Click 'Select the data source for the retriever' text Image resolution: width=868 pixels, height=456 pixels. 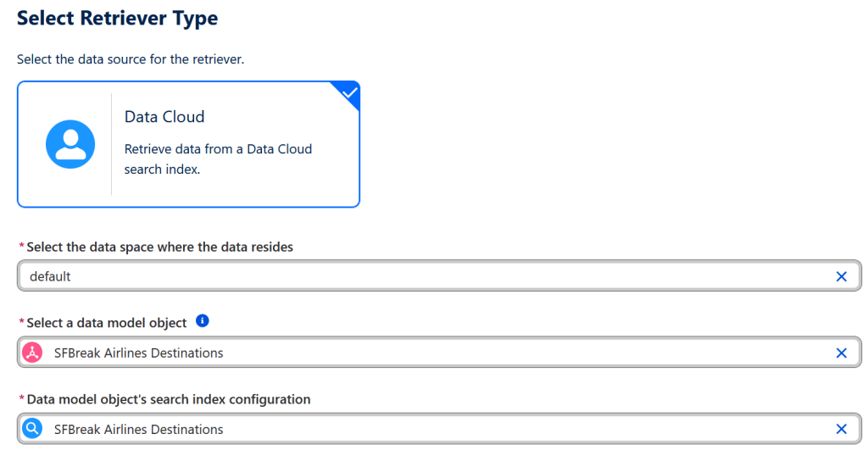[x=130, y=59]
